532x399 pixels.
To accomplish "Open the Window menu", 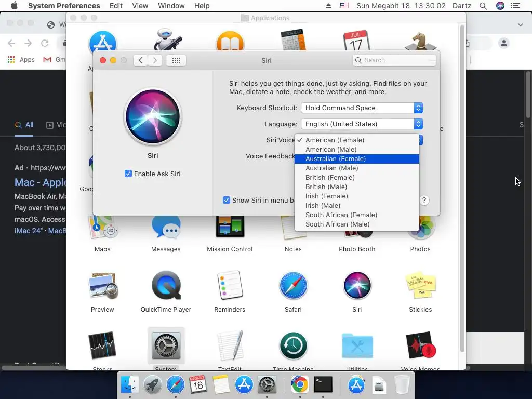I will [x=171, y=6].
